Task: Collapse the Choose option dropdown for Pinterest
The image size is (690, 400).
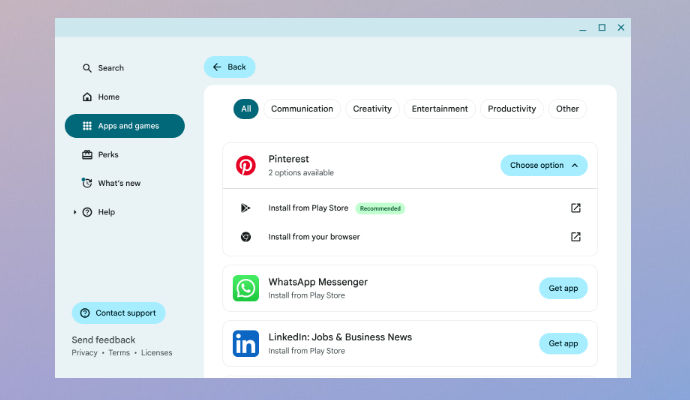Action: 543,165
